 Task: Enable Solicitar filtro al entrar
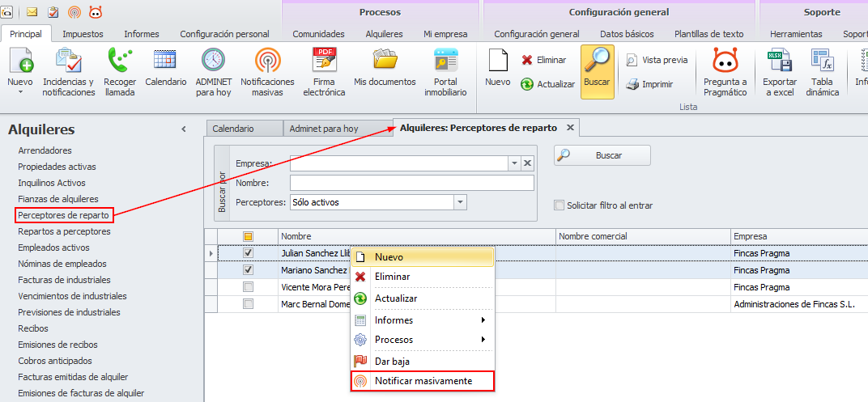560,205
